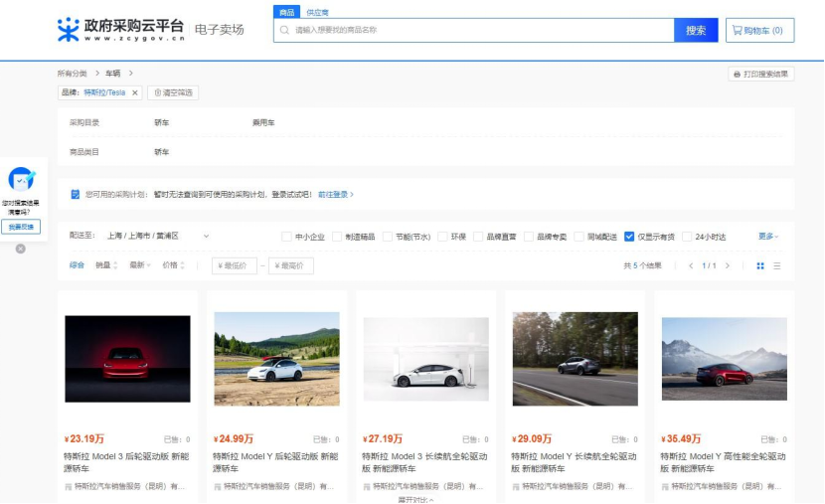
Task: Focus the product name search field
Action: click(473, 31)
